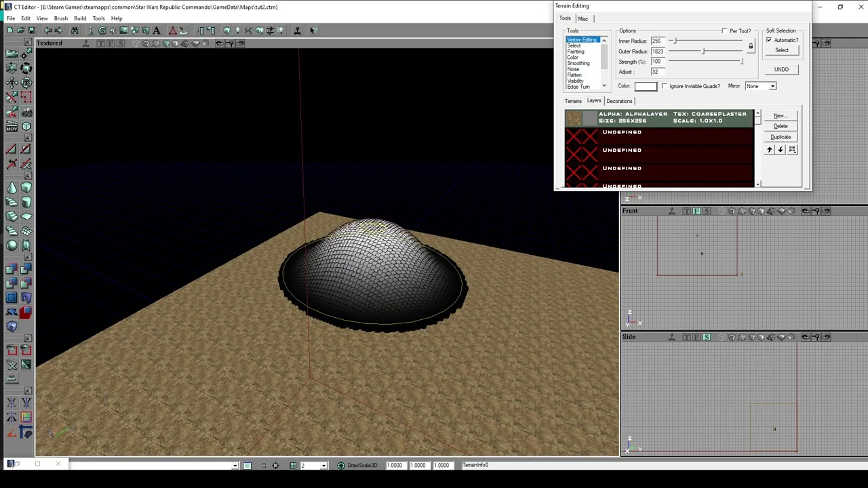Click the light bulb build lighting icon

237,30
